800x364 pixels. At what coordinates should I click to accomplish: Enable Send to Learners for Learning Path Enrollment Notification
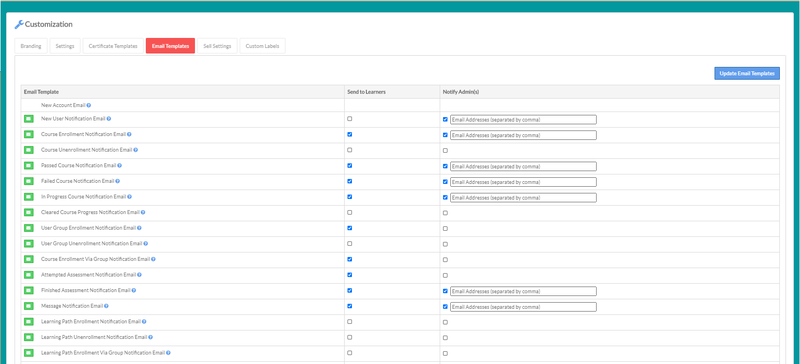(x=349, y=322)
